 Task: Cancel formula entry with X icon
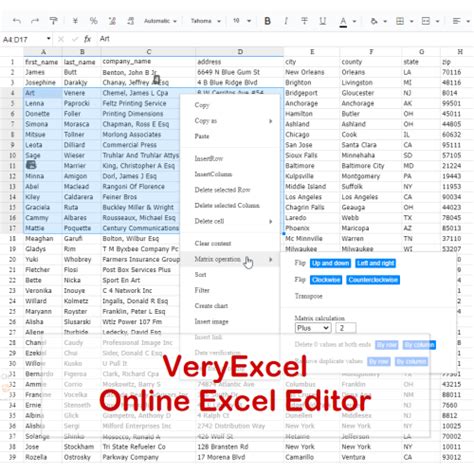(x=61, y=39)
